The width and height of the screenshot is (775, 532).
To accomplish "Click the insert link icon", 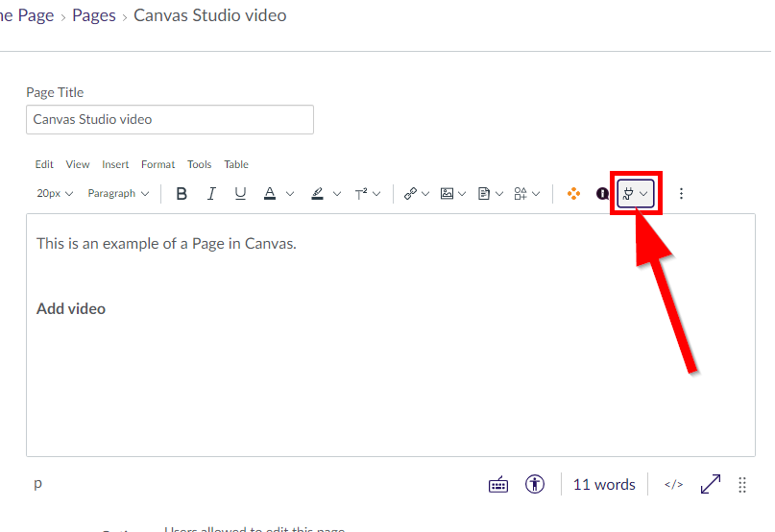I will (410, 193).
